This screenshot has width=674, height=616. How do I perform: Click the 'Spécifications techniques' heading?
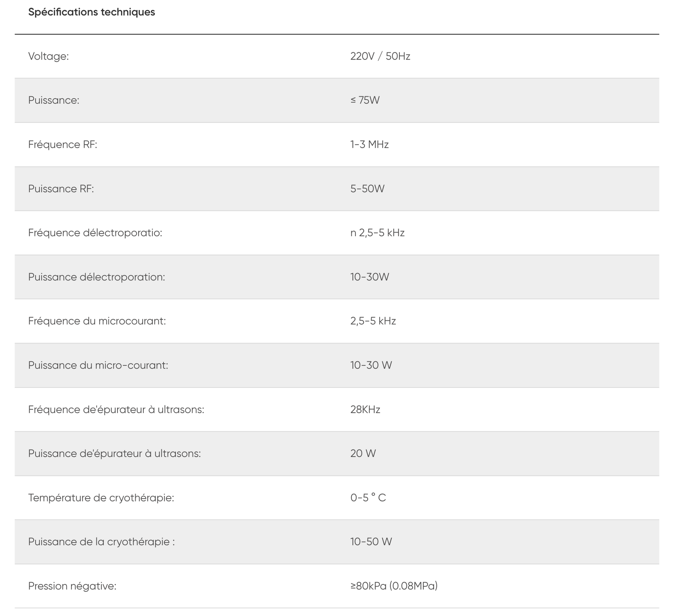[91, 12]
